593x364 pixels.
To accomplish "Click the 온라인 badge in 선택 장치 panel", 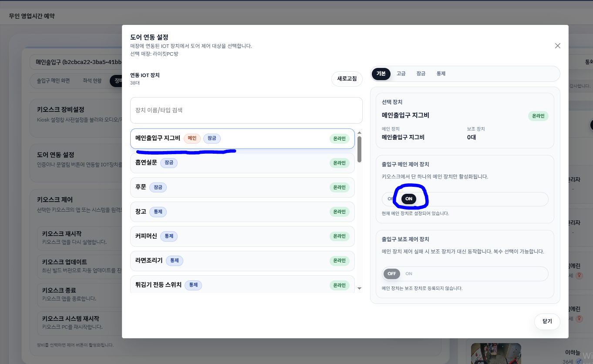I will pyautogui.click(x=538, y=116).
